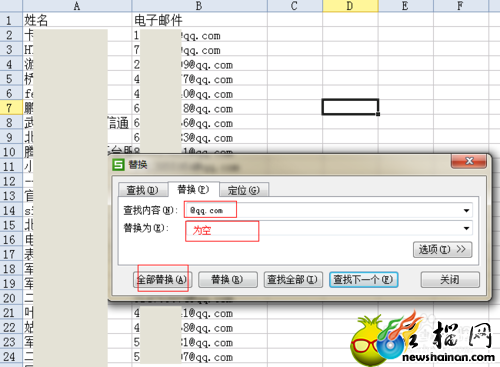Image resolution: width=500 pixels, height=367 pixels.
Task: Switch to the 查找(D) tab
Action: click(142, 190)
